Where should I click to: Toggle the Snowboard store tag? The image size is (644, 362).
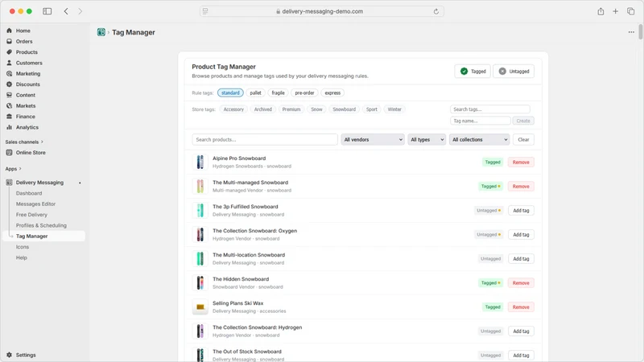(345, 109)
